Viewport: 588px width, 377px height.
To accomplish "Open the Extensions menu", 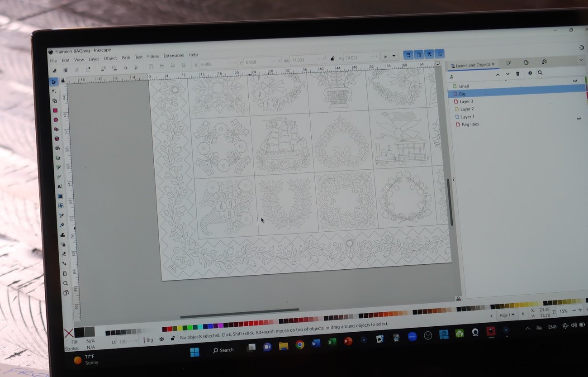I will click(174, 56).
